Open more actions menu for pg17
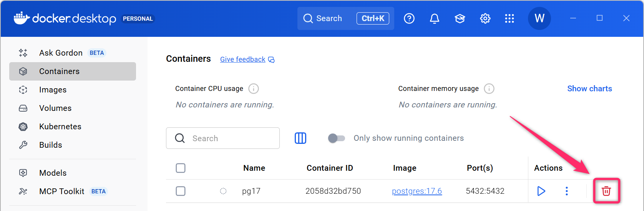 566,191
